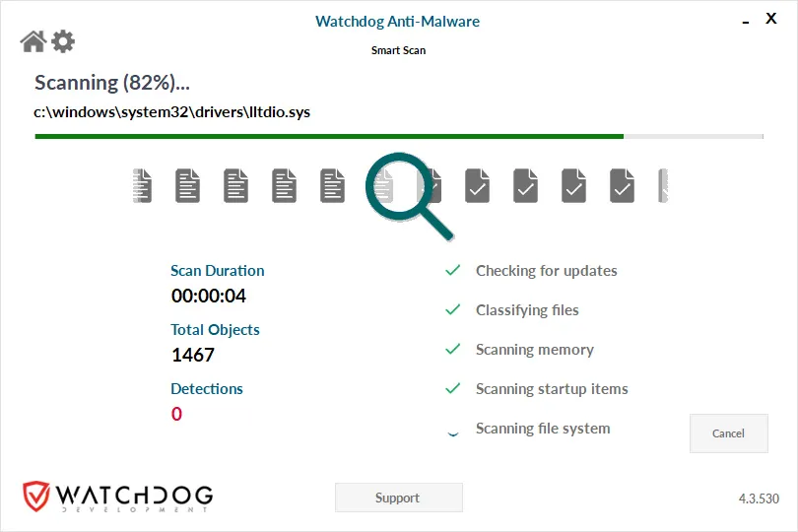Viewport: 798px width, 532px height.
Task: Click the Scanning startup items step
Action: click(x=552, y=389)
